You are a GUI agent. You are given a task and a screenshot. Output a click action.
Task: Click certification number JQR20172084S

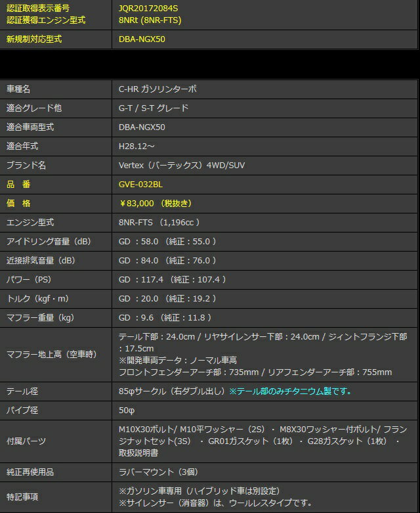(148, 8)
